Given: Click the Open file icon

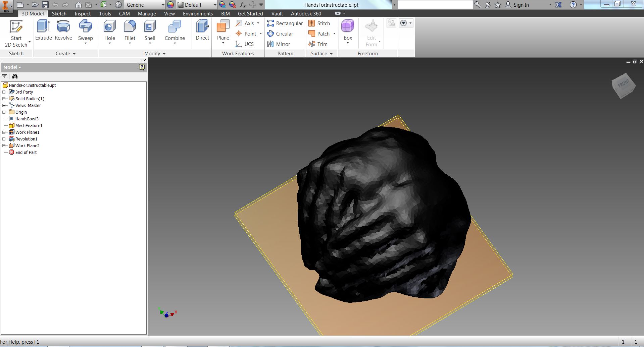Looking at the screenshot, I should [35, 5].
